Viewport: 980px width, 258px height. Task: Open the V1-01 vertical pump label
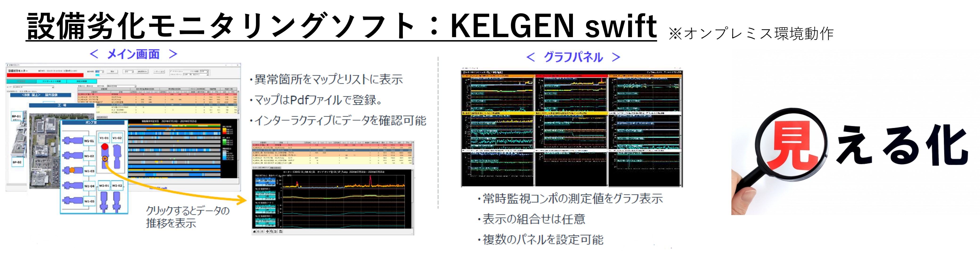[104, 138]
